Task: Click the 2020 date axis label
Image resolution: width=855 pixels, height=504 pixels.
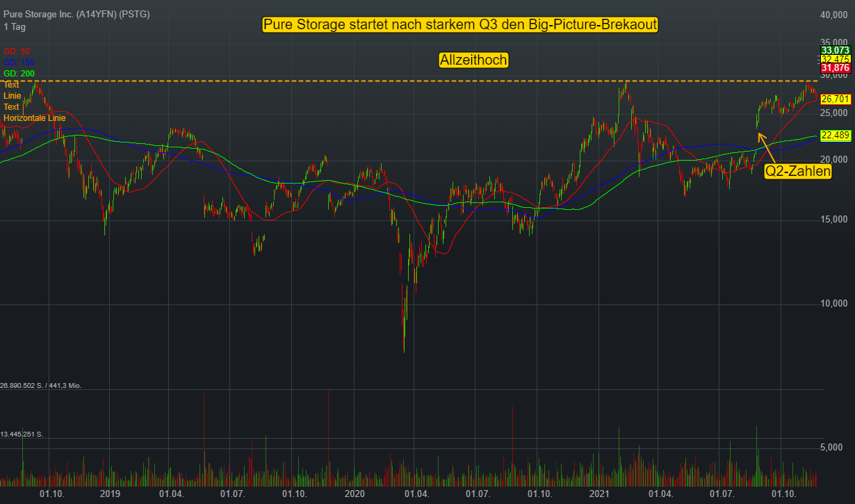Action: [x=355, y=494]
